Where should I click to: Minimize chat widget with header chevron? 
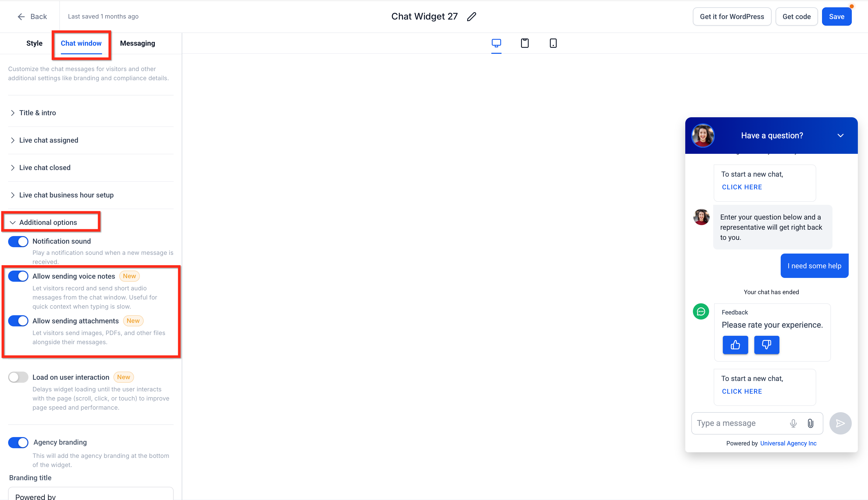tap(840, 135)
